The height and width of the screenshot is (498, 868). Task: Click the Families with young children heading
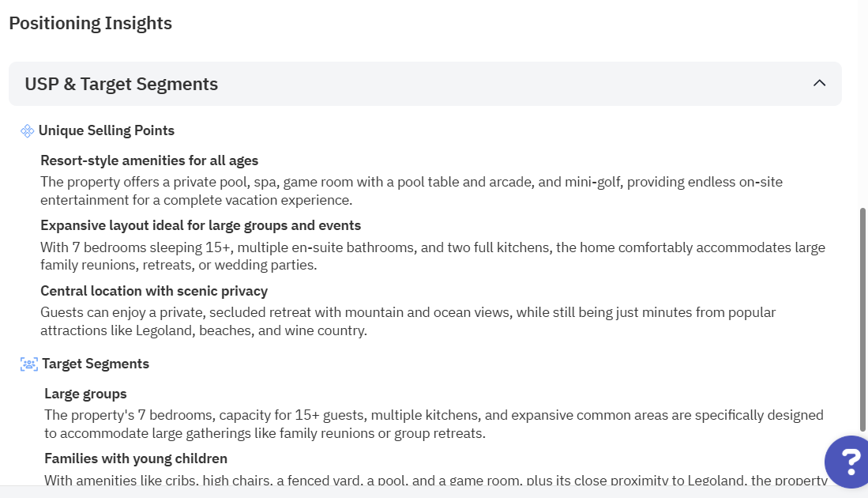pos(136,458)
